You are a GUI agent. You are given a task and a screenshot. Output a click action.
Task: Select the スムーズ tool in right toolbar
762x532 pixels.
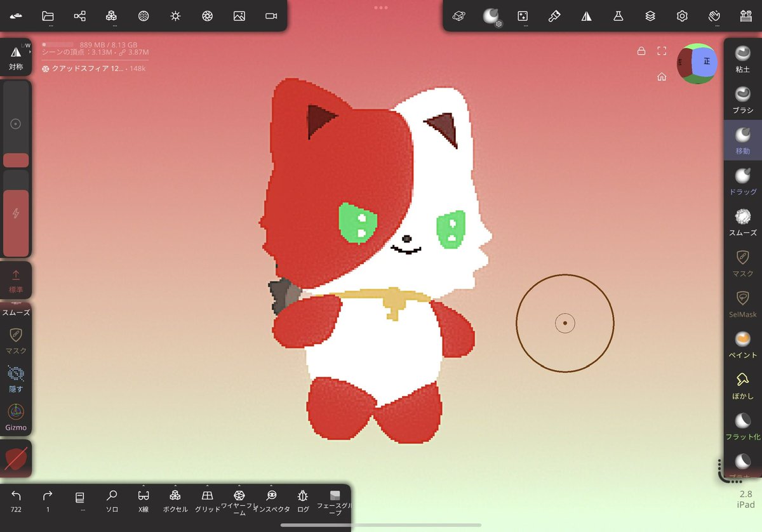pos(742,223)
